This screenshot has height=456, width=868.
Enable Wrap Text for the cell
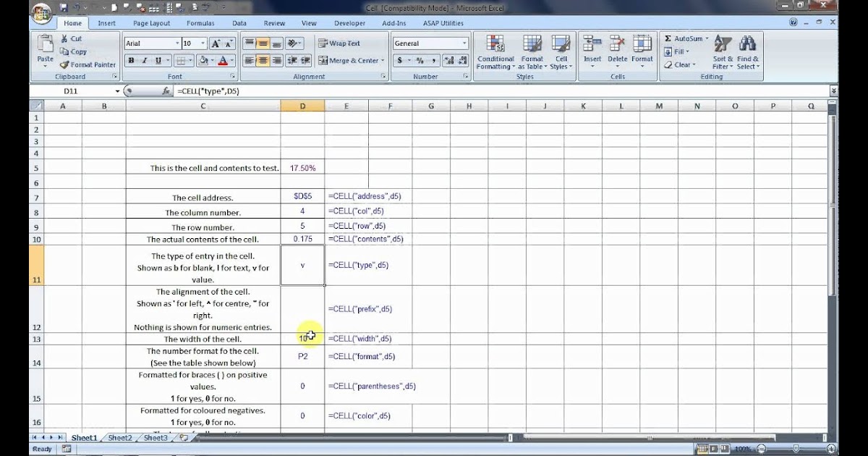(x=339, y=43)
